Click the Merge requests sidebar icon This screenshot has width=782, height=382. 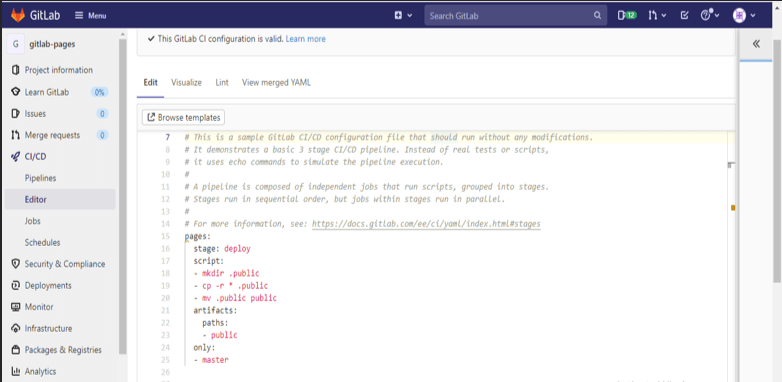click(x=15, y=135)
